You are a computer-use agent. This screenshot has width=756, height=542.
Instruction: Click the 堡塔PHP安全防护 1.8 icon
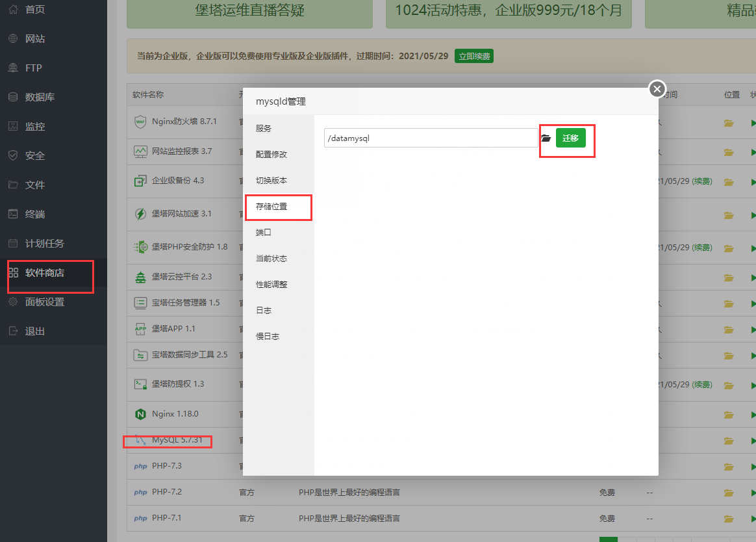[x=140, y=247]
